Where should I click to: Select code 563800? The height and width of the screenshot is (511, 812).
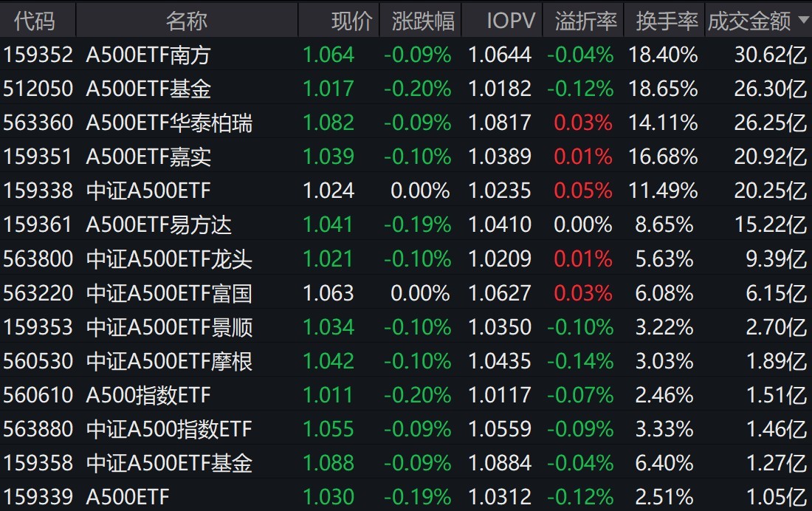tap(38, 258)
